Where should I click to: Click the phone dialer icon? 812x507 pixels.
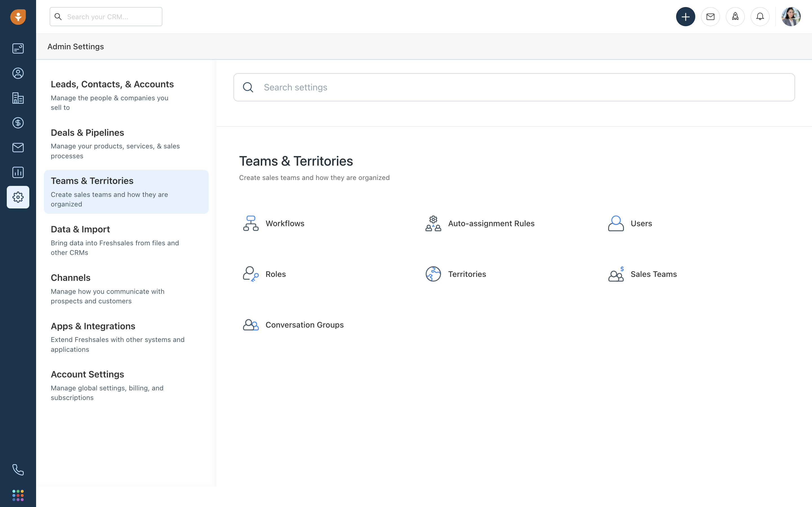[x=18, y=470]
